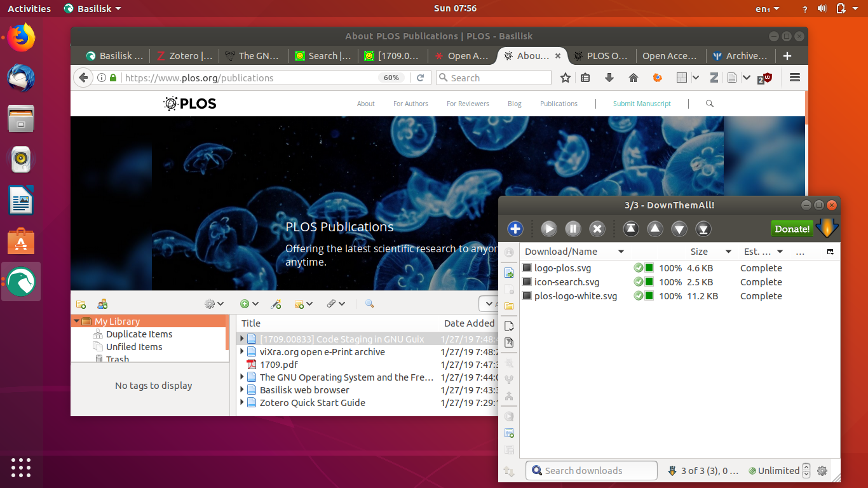Open Zotero actions gear dropdown
The image size is (868, 488).
pos(214,304)
